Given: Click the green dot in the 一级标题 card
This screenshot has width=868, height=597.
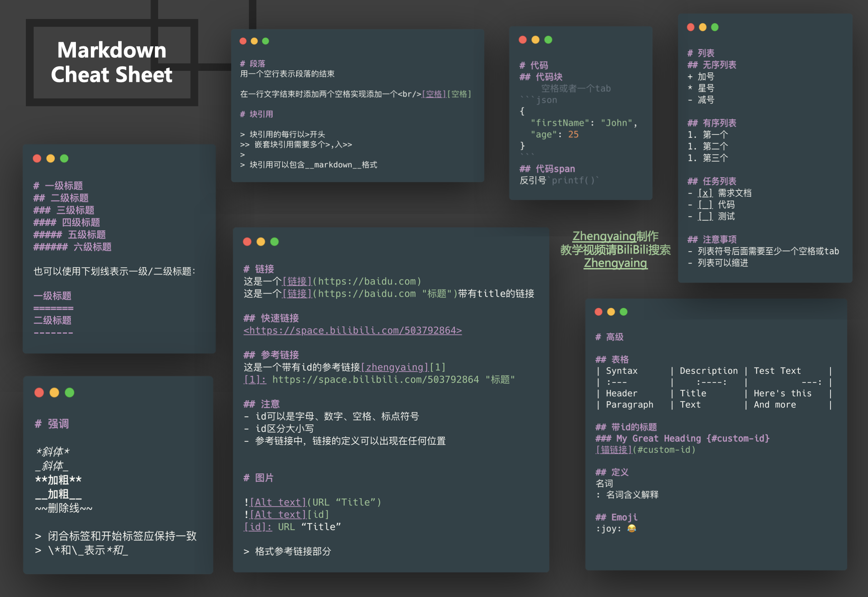Looking at the screenshot, I should [x=64, y=158].
